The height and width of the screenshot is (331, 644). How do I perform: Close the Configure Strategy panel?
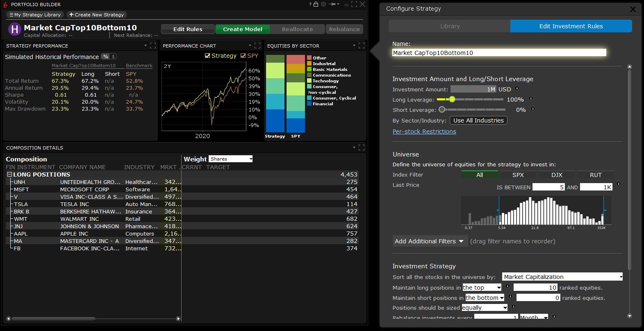tap(633, 9)
